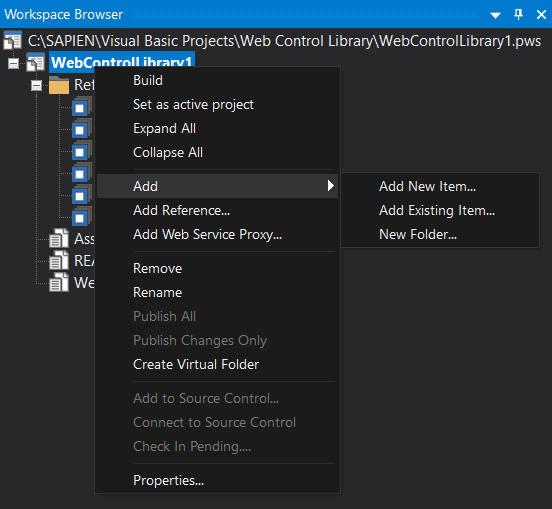This screenshot has height=509, width=552.
Task: Click 'Add to Source Control...' entry
Action: point(218,398)
